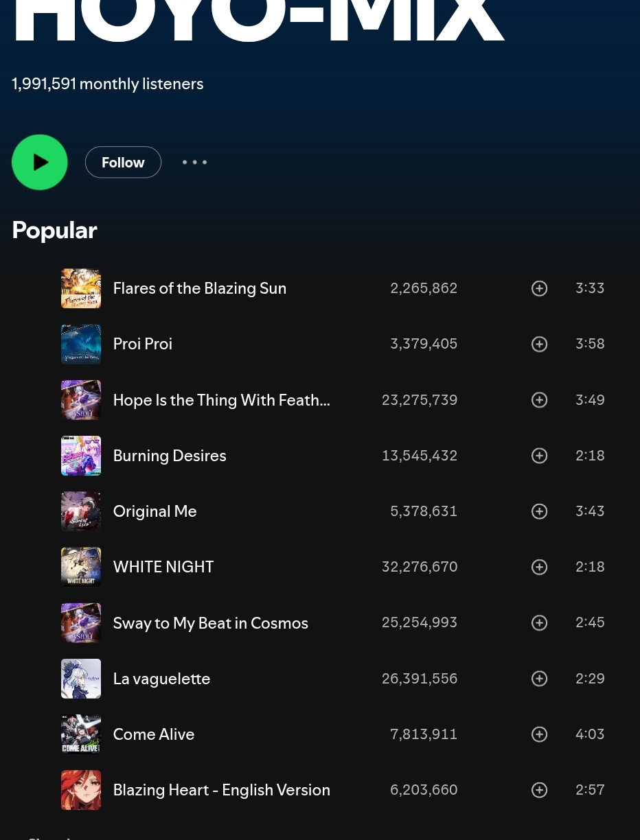Select Flares of the Blazing Sun duration 3:33
Viewport: 640px width, 840px height.
(x=590, y=288)
